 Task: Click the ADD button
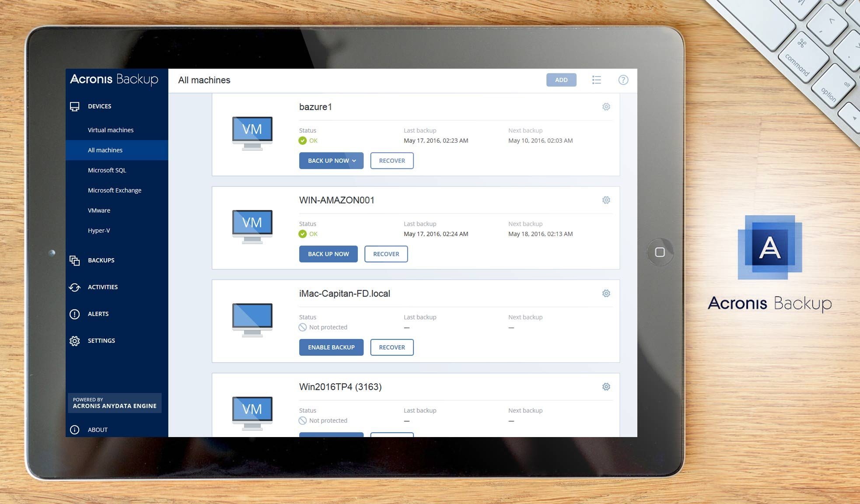tap(561, 80)
